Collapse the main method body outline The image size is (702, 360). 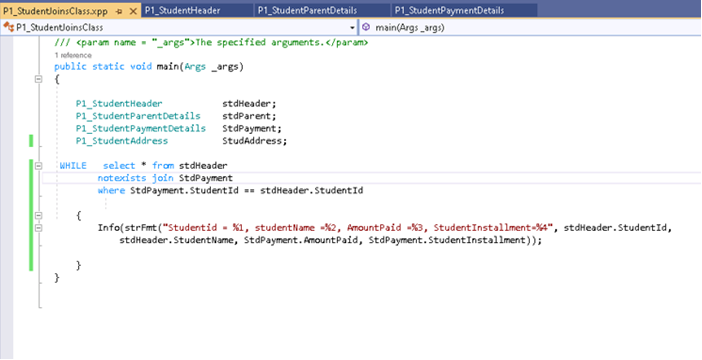coord(39,79)
